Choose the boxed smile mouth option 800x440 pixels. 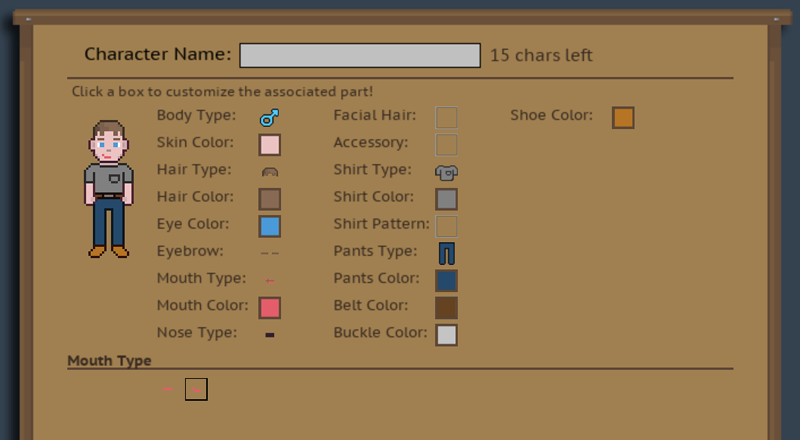click(196, 389)
